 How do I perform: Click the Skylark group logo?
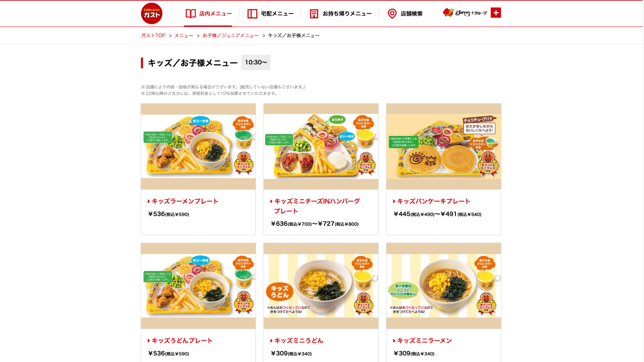pyautogui.click(x=465, y=13)
